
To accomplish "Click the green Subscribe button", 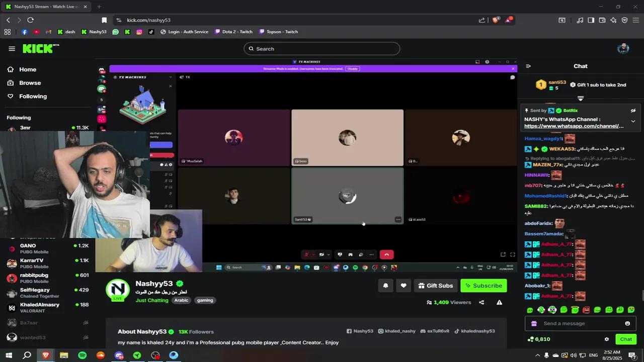I will click(x=483, y=286).
